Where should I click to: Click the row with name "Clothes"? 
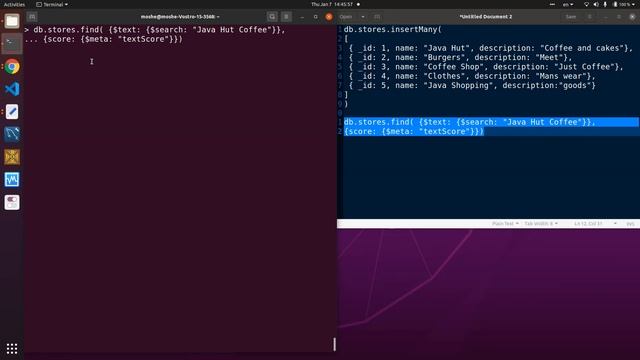pyautogui.click(x=472, y=76)
